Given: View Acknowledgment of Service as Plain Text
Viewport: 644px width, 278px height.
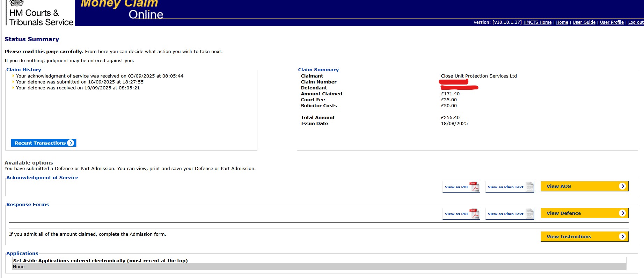Looking at the screenshot, I should pos(510,187).
